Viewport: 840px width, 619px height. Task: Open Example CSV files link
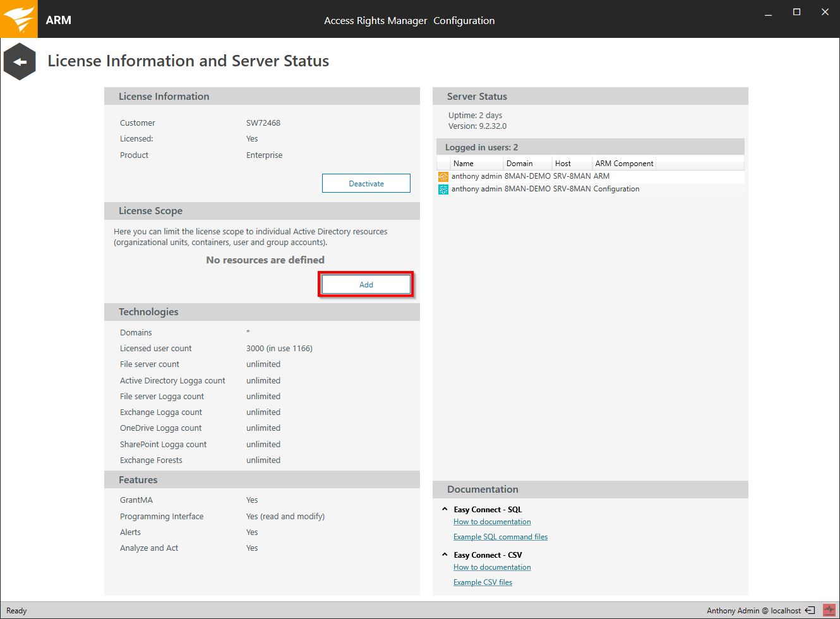(x=483, y=582)
